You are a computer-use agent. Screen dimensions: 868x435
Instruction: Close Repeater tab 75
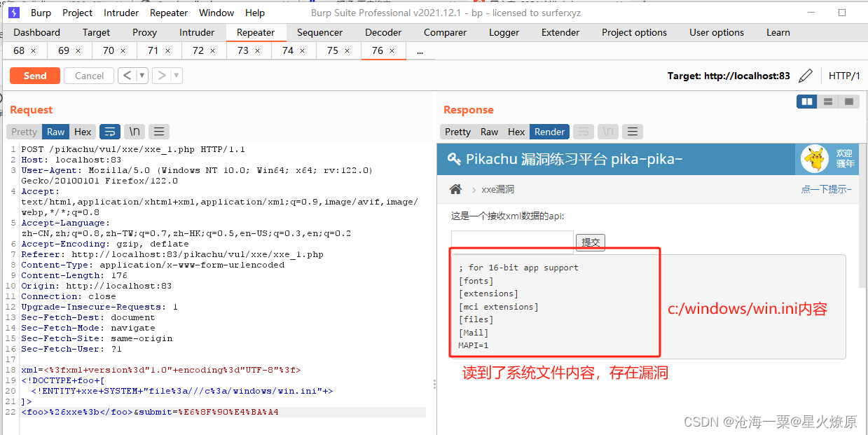347,50
